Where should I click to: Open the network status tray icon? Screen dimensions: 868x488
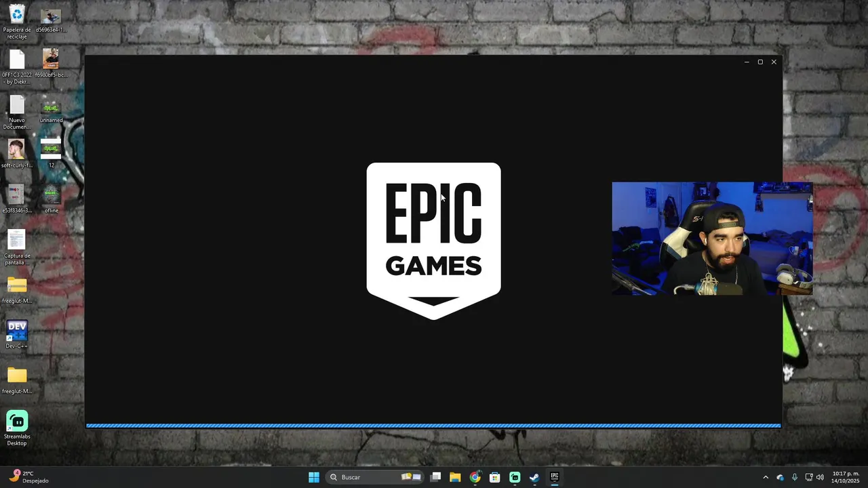808,477
